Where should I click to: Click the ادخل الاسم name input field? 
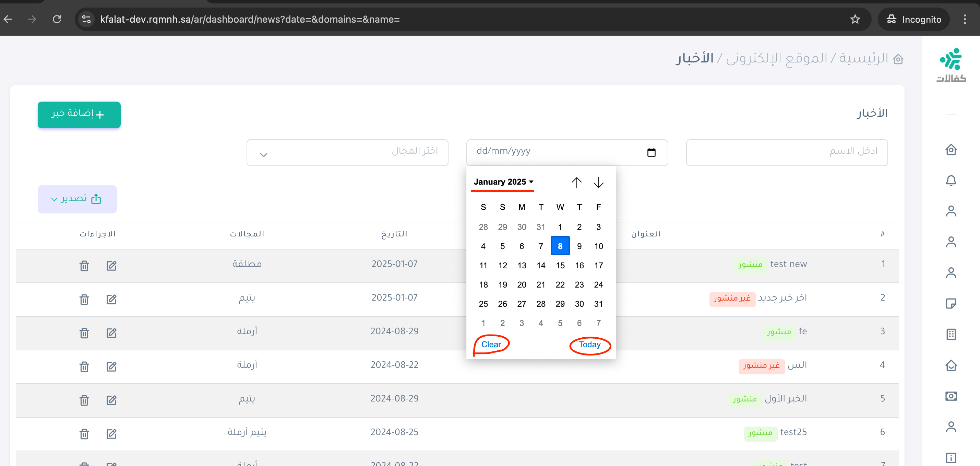[x=786, y=152]
